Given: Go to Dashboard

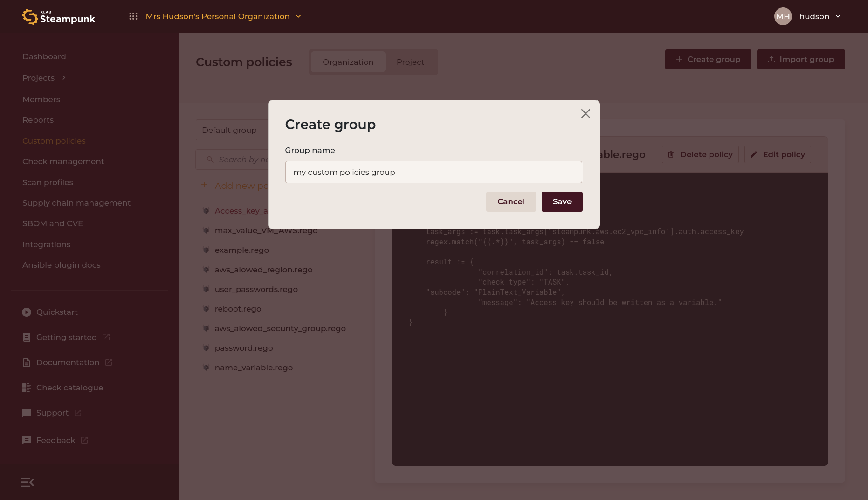Looking at the screenshot, I should click(44, 56).
